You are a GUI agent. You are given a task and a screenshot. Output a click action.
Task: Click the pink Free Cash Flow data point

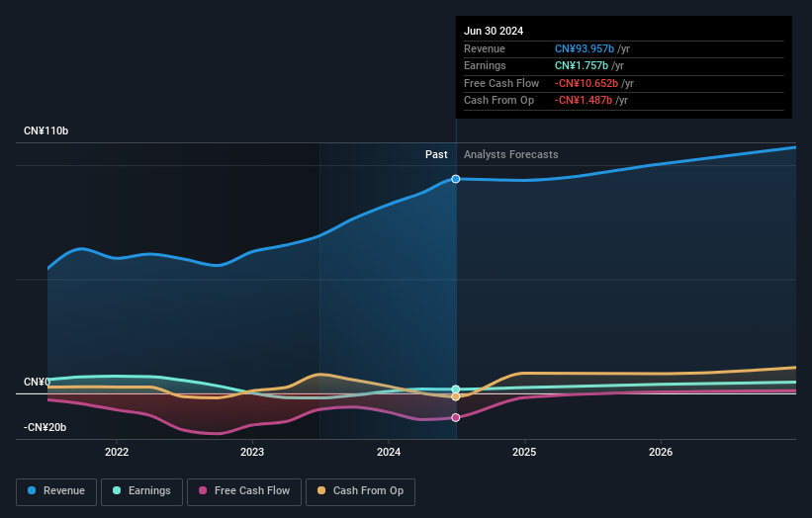(x=456, y=417)
